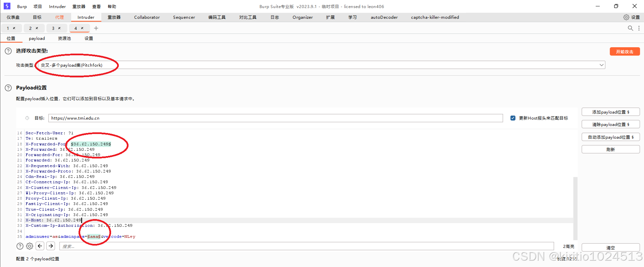
Task: Add a new Intruder tab with plus
Action: 96,28
